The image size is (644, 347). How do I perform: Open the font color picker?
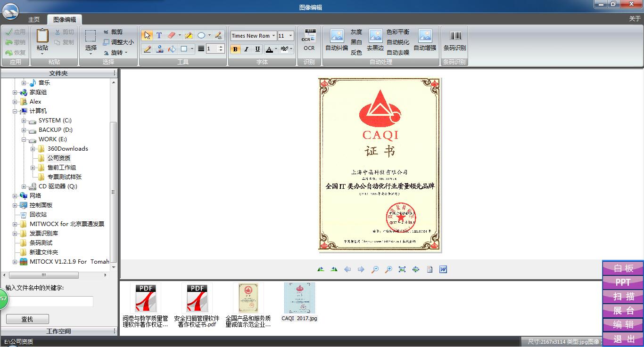[x=272, y=49]
